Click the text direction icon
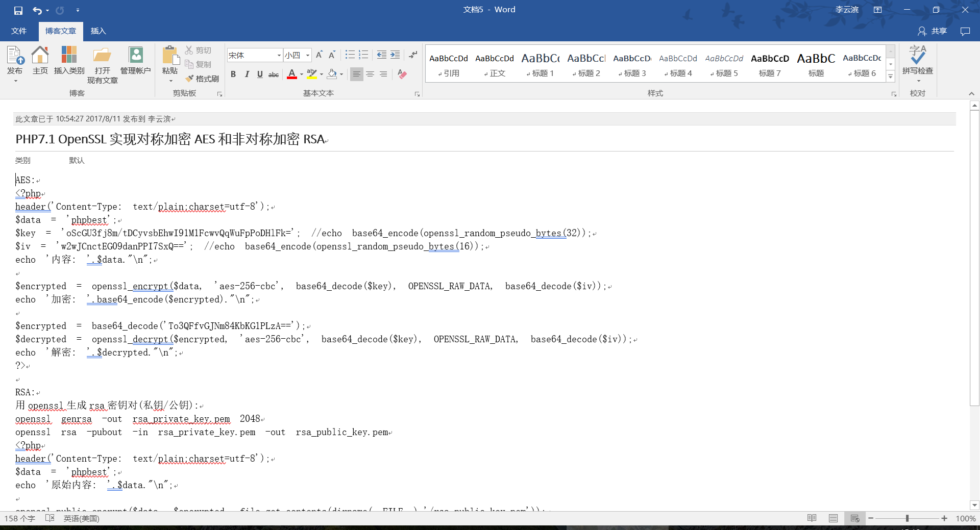 point(413,55)
